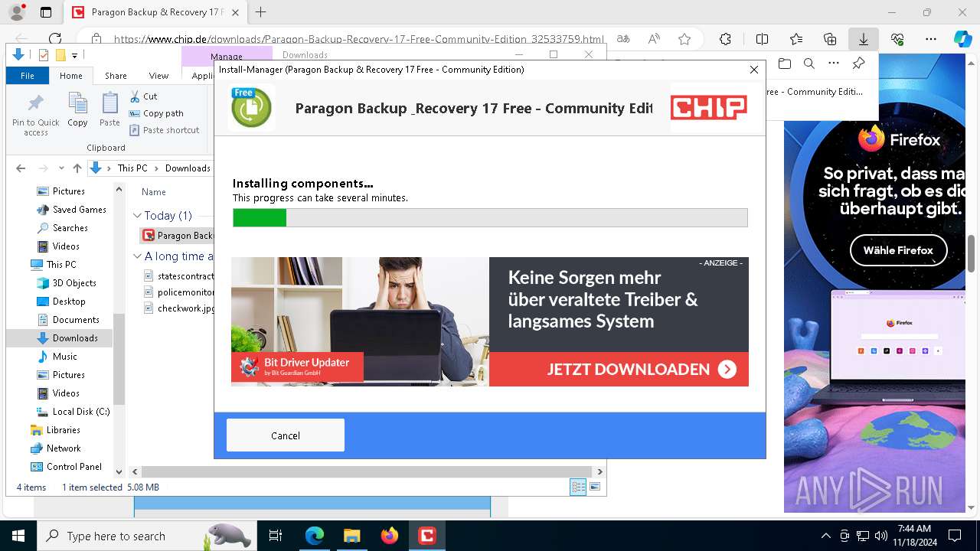Screen dimensions: 980x551
Task: Click Name column header in Explorer
Action: pyautogui.click(x=154, y=192)
